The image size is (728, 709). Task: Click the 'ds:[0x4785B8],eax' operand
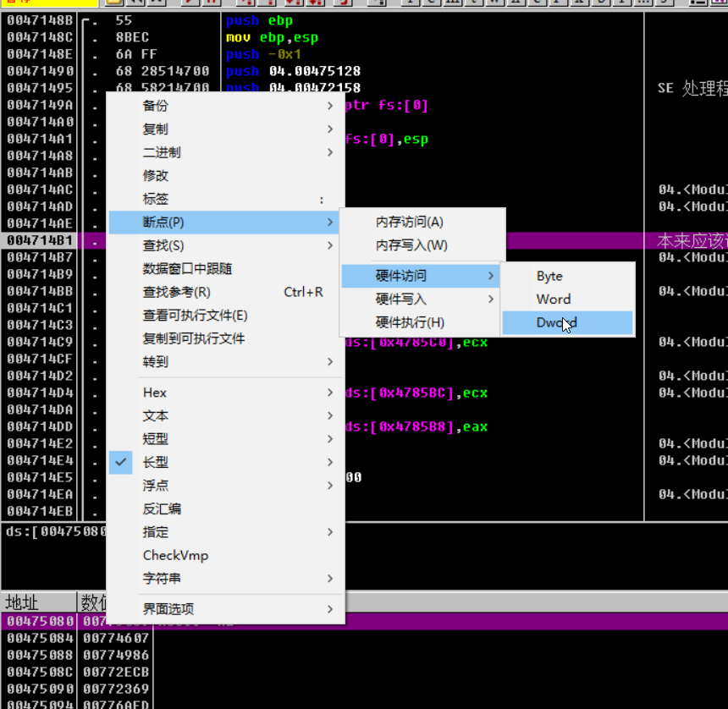[416, 427]
